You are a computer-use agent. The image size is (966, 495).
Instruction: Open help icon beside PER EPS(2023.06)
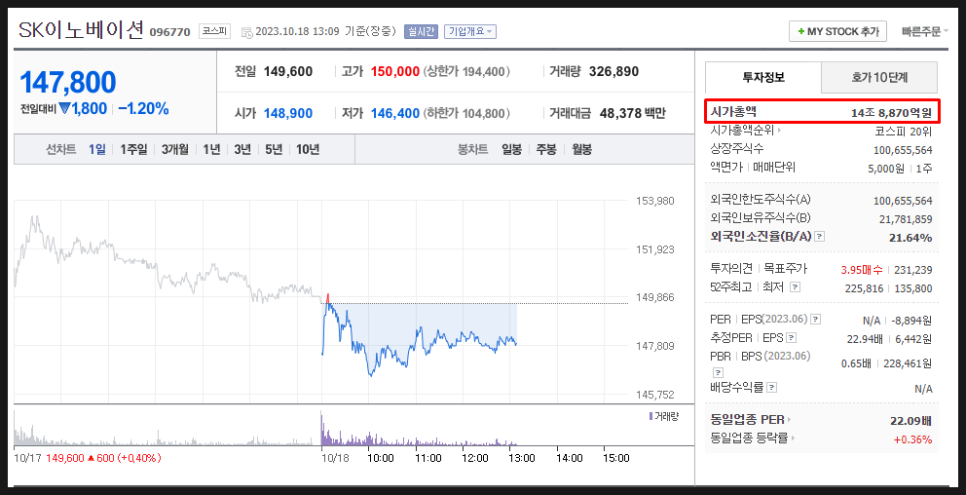(x=816, y=319)
